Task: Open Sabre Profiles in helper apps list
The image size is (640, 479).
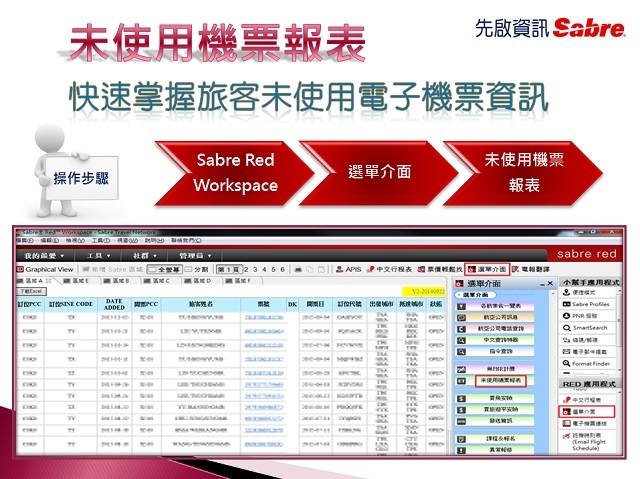Action: pos(587,304)
